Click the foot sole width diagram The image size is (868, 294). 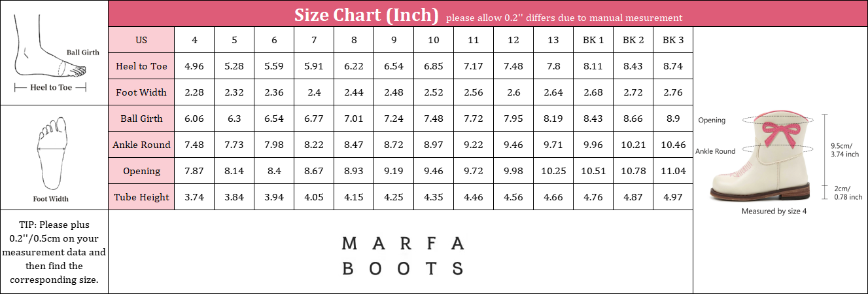point(51,157)
